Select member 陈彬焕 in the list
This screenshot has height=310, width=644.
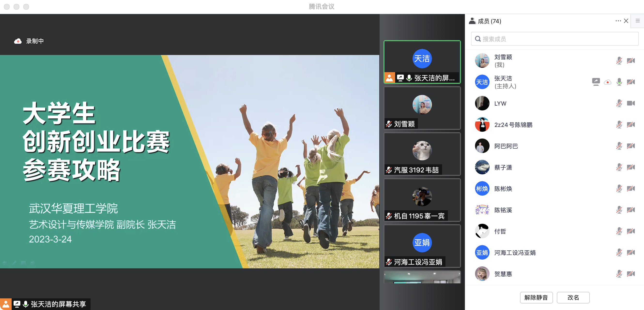click(503, 189)
